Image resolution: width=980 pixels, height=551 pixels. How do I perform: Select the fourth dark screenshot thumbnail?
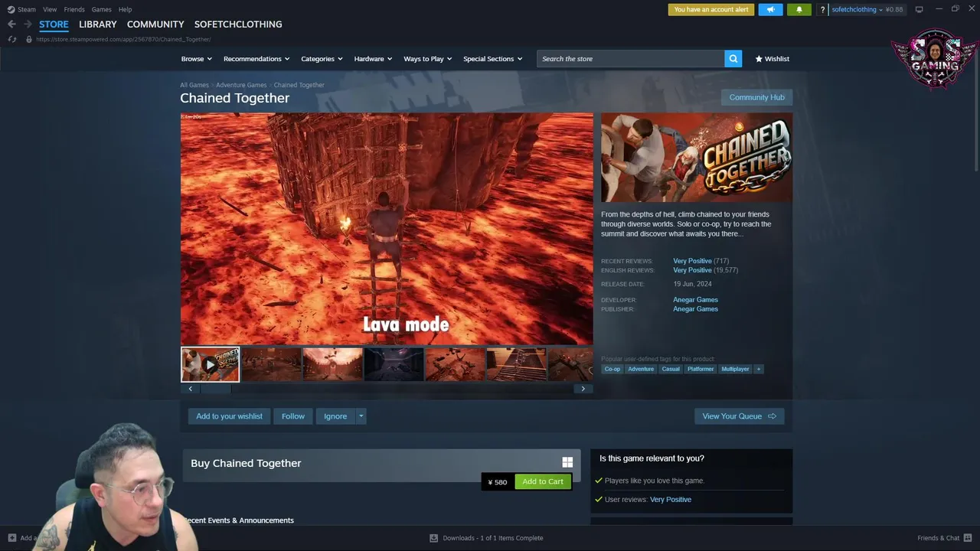(x=394, y=364)
